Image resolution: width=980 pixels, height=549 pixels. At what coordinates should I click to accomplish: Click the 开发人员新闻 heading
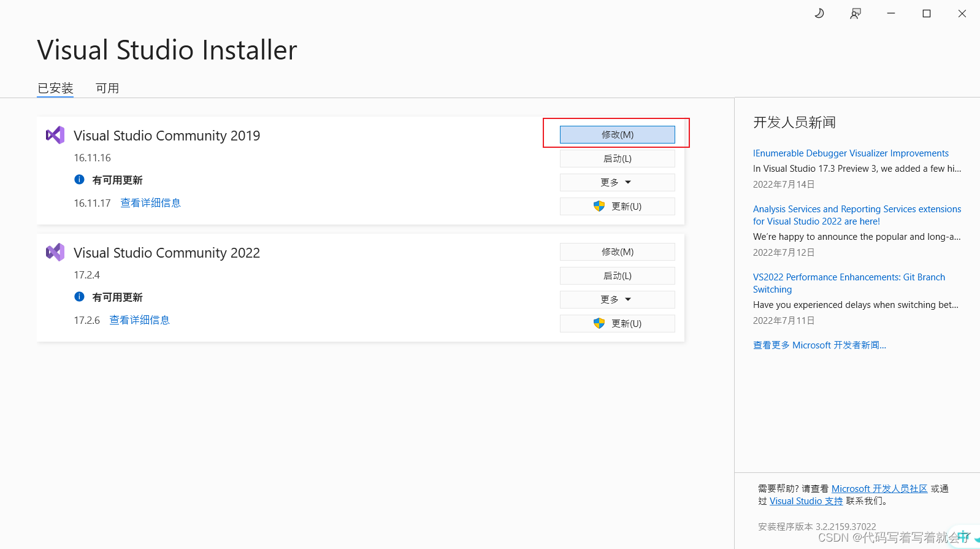(x=794, y=123)
